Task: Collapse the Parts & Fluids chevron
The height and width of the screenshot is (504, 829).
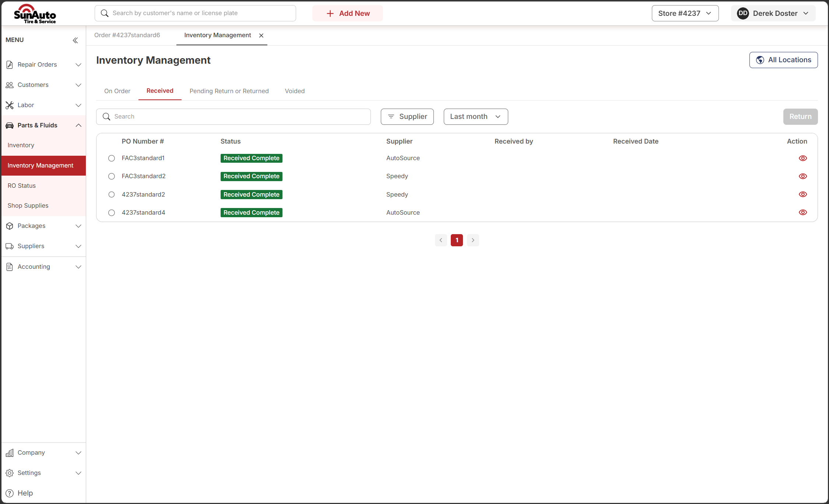Action: pos(78,126)
